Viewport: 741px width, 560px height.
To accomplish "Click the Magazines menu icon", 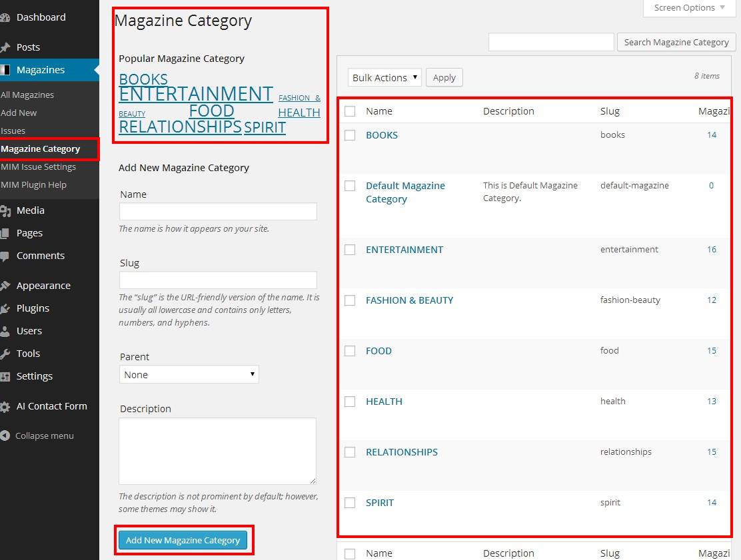I will click(x=5, y=70).
